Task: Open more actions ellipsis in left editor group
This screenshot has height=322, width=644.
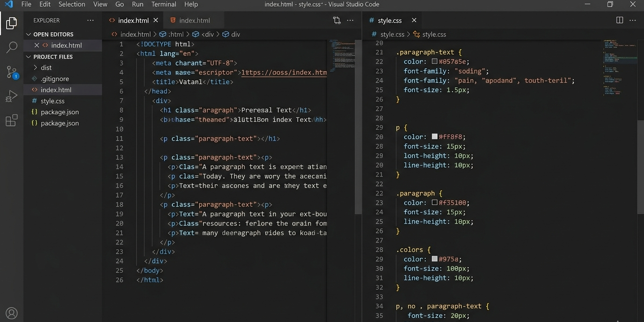Action: pos(350,20)
